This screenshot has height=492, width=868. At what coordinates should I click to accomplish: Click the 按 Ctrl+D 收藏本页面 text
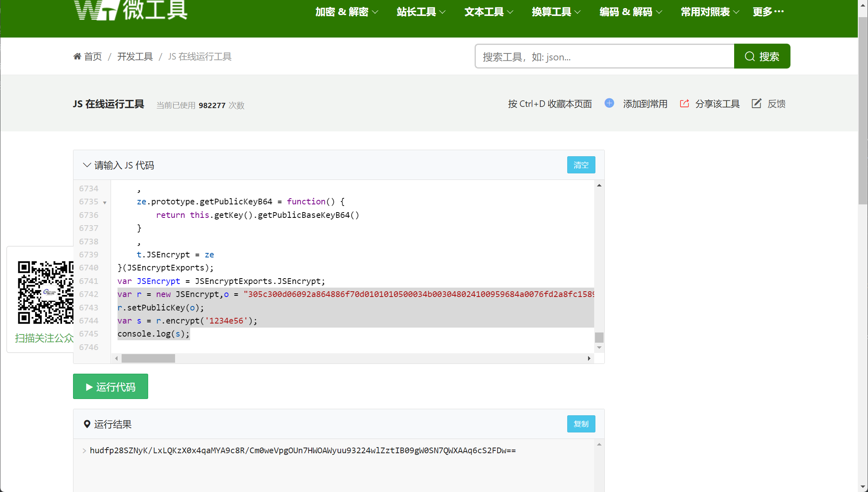[x=550, y=104]
